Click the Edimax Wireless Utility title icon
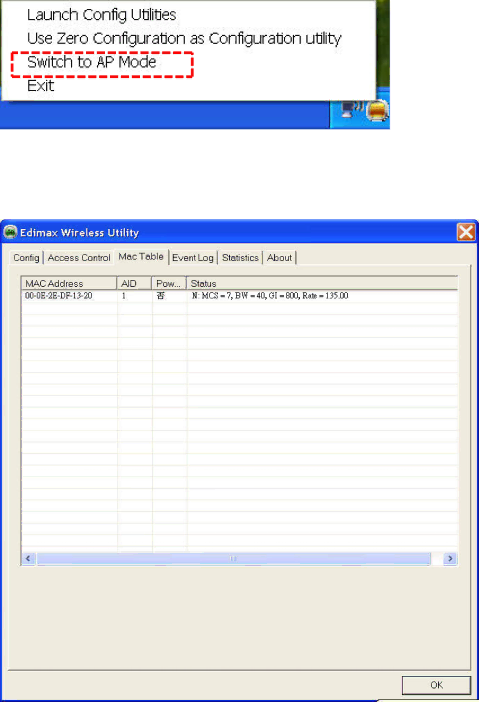Screen dimensions: 479x702 point(10,232)
